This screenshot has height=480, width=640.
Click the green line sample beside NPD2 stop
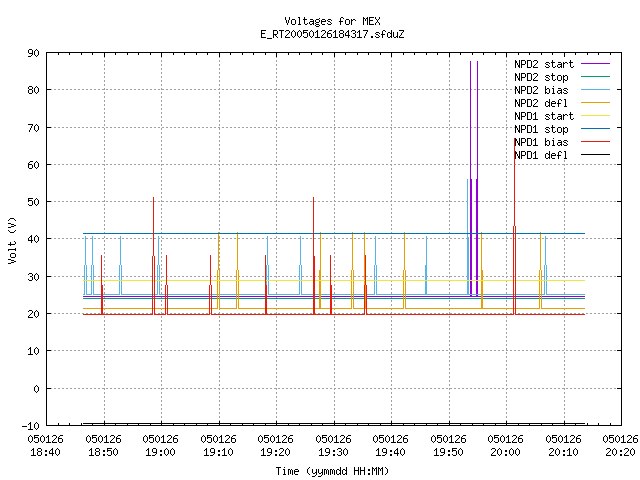(x=595, y=76)
